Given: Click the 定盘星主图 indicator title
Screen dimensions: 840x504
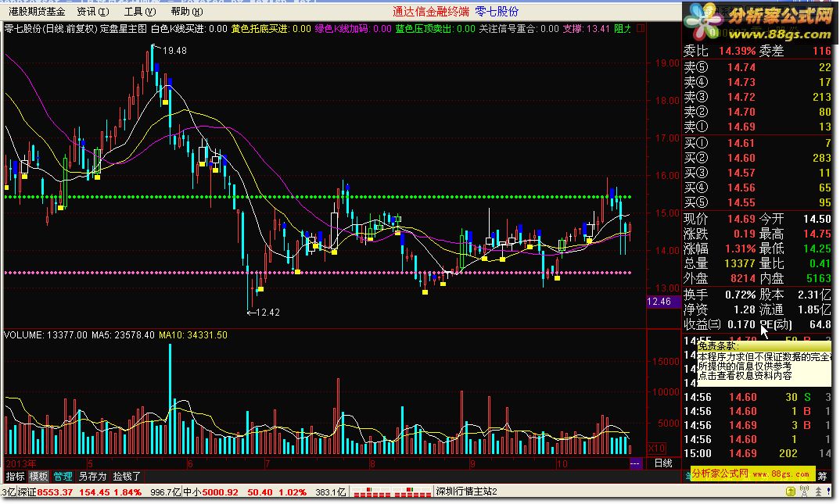Looking at the screenshot, I should pyautogui.click(x=124, y=29).
